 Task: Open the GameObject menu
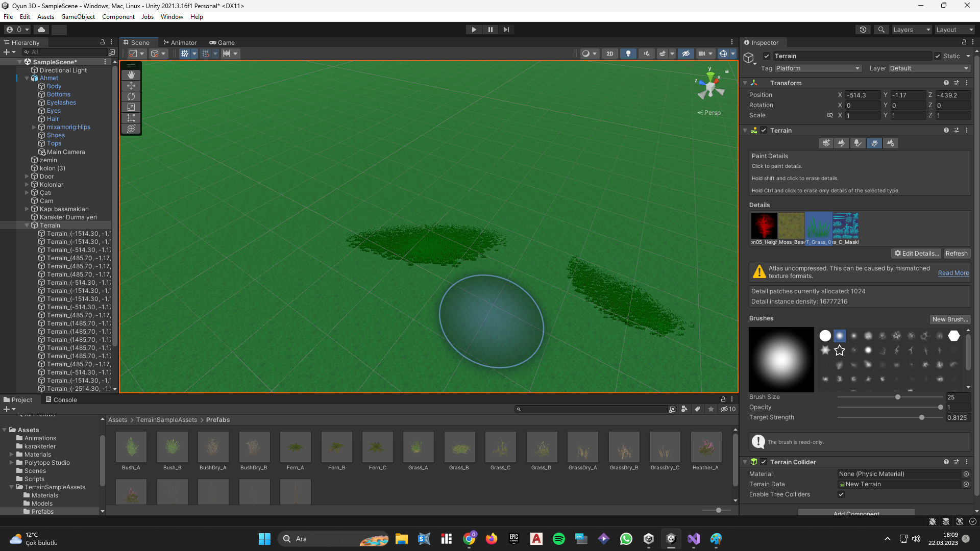[x=78, y=17]
